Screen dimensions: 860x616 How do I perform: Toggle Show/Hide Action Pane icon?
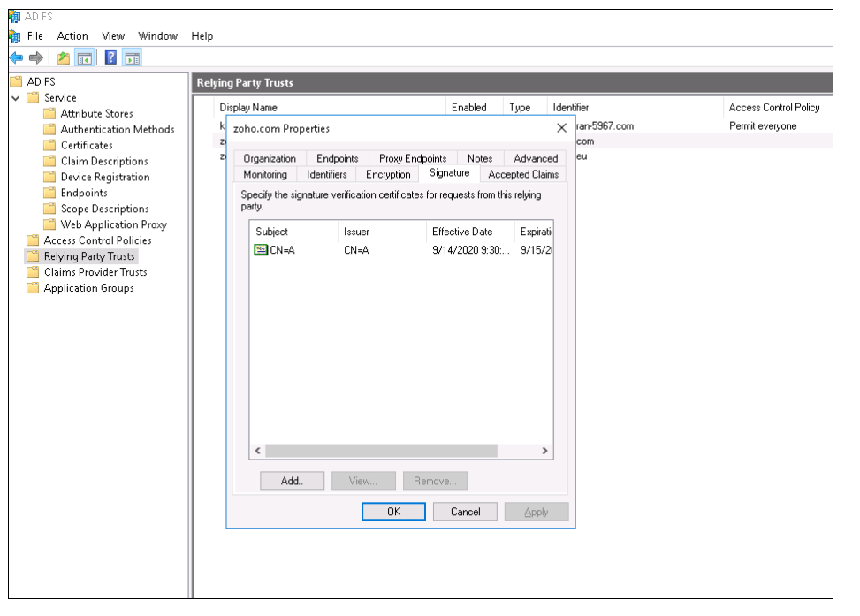132,58
